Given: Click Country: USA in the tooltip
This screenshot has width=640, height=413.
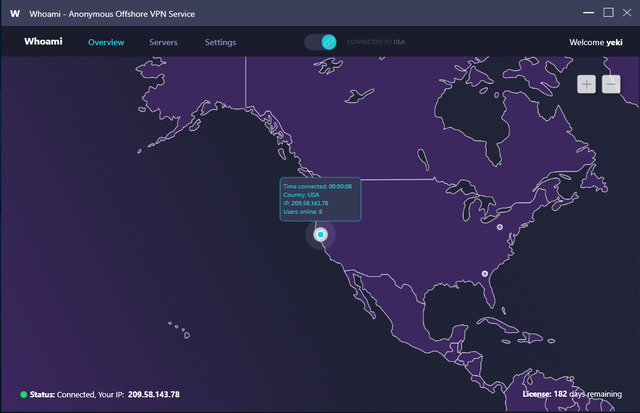Looking at the screenshot, I should pos(301,195).
